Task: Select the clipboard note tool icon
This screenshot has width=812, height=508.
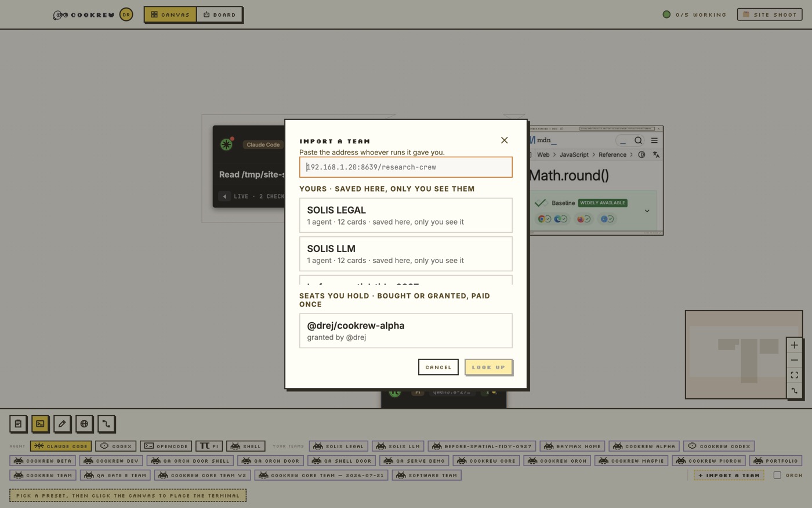Action: 18,424
